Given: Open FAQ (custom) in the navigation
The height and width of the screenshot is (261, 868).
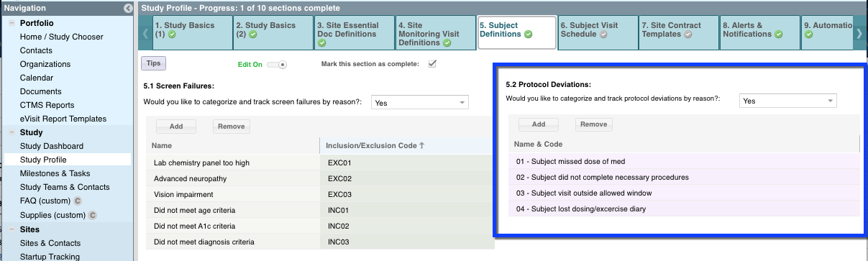Looking at the screenshot, I should coord(46,201).
